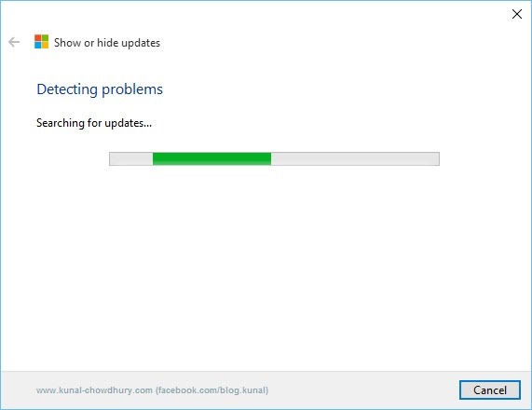Viewport: 532px width, 410px height.
Task: Click the gray footer bar beside Cancel
Action: [x=363, y=390]
